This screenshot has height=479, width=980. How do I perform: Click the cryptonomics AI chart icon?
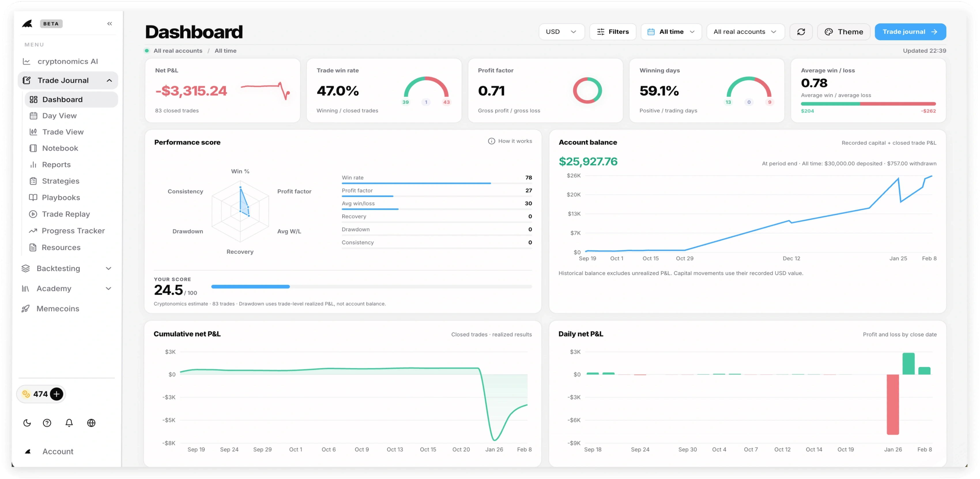point(27,61)
